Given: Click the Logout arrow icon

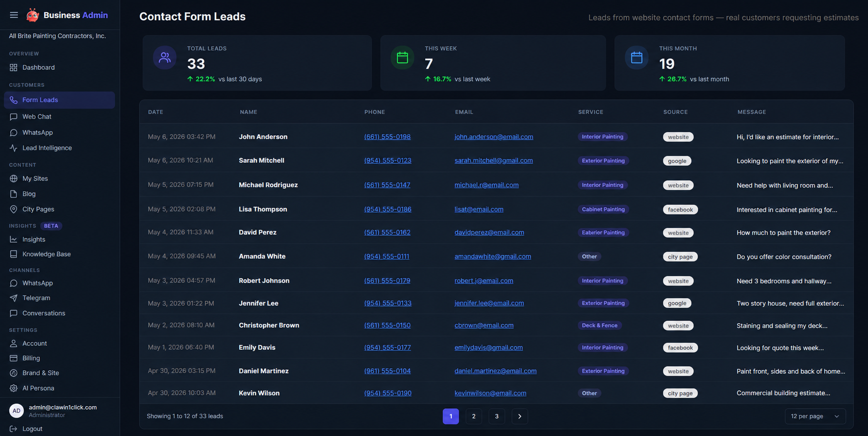Looking at the screenshot, I should (x=13, y=429).
